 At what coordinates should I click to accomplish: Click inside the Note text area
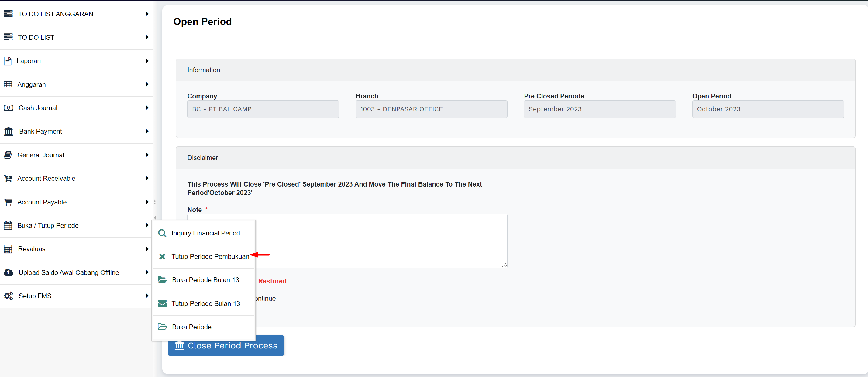click(x=381, y=241)
